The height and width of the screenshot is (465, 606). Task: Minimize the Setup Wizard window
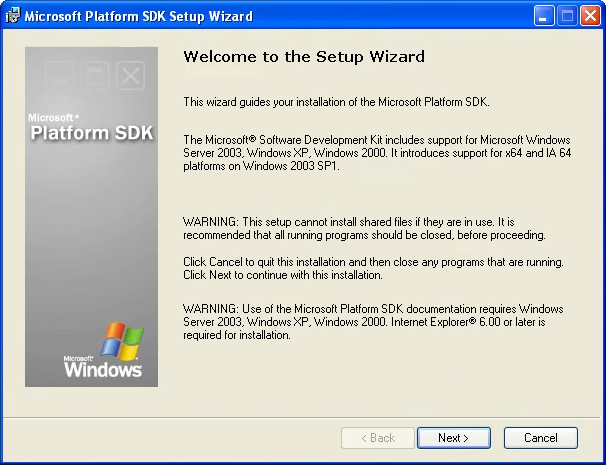point(544,16)
